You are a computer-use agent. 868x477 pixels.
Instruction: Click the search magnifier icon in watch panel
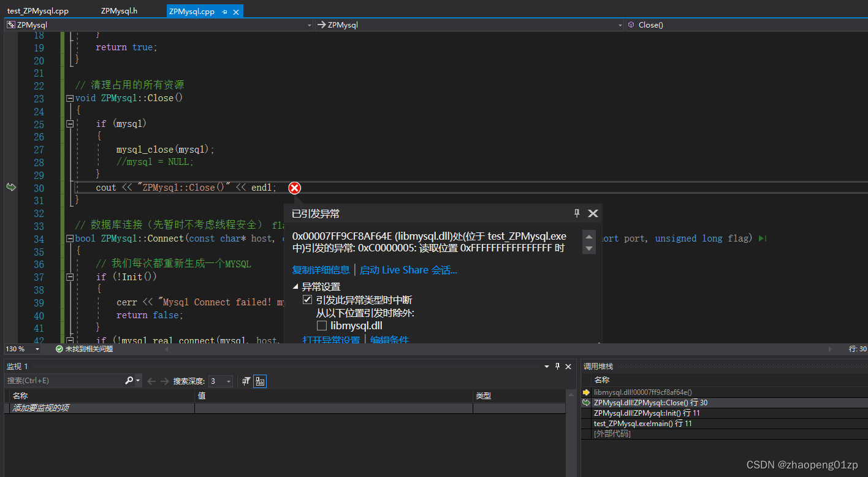[x=129, y=381]
